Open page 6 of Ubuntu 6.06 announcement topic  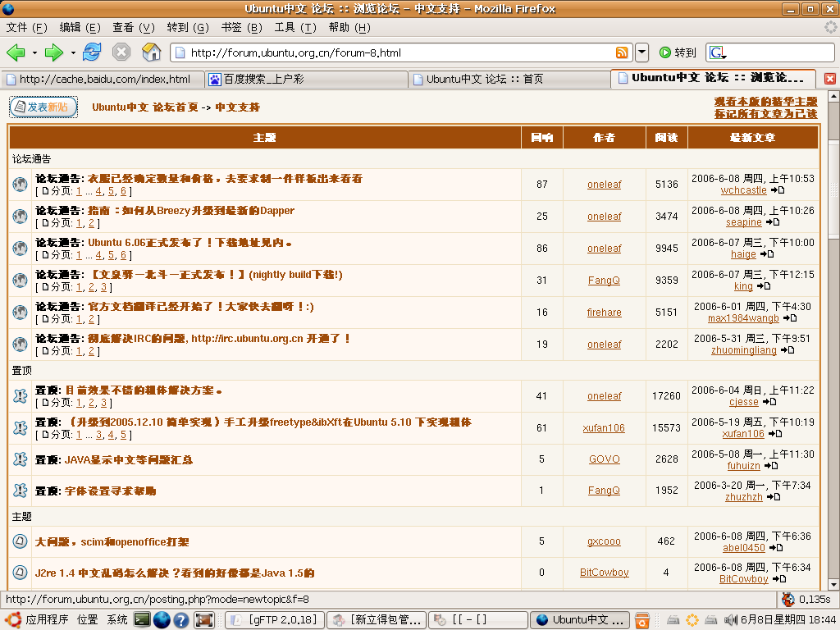tap(123, 256)
